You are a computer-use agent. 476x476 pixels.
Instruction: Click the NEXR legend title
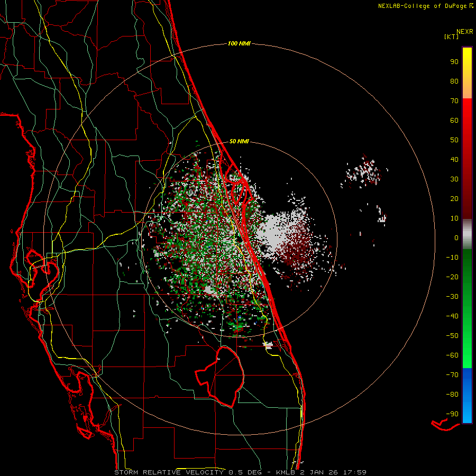pos(464,32)
